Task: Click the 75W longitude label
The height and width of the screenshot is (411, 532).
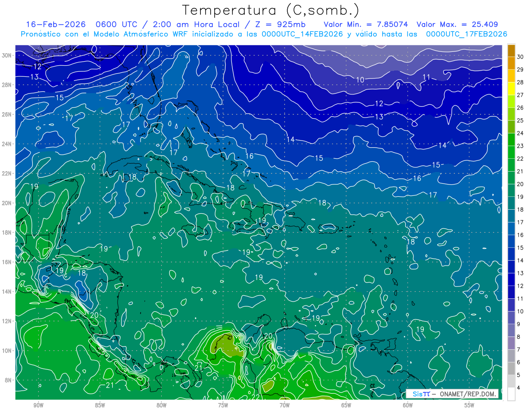Action: coord(223,405)
